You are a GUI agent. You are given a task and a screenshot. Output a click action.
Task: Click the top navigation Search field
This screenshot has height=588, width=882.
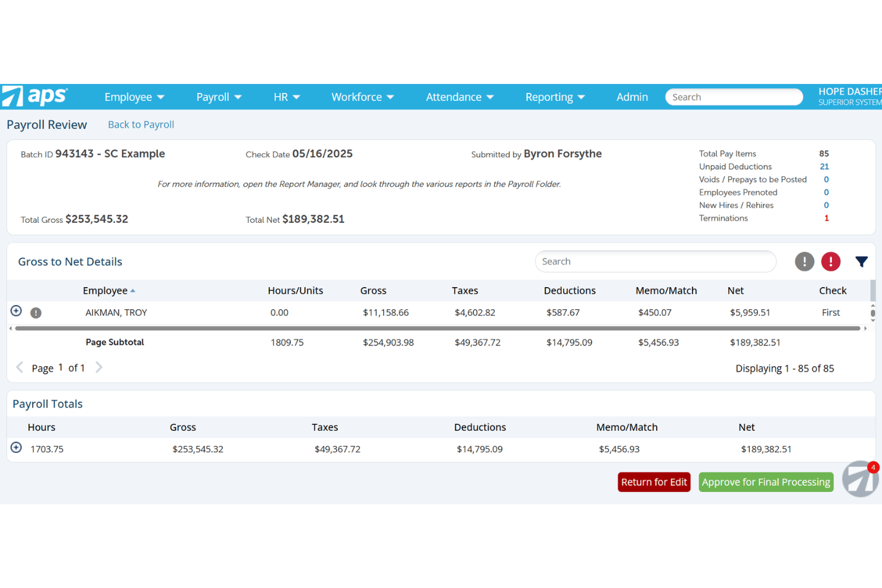tap(734, 97)
